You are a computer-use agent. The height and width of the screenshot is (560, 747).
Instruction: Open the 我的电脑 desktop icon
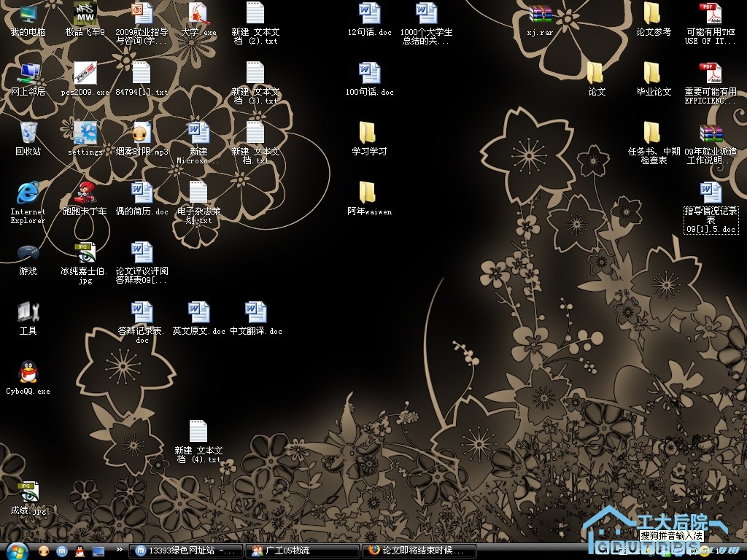point(28,15)
